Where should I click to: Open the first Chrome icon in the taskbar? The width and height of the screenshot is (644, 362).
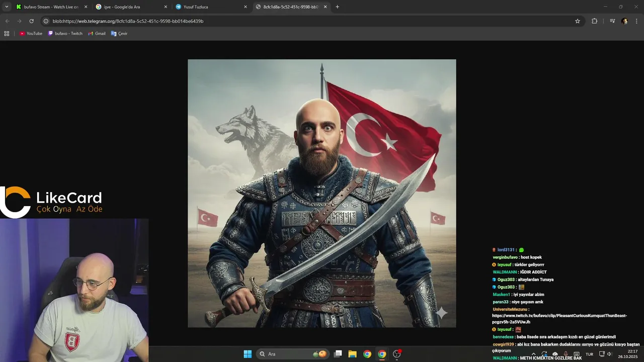[x=367, y=354]
